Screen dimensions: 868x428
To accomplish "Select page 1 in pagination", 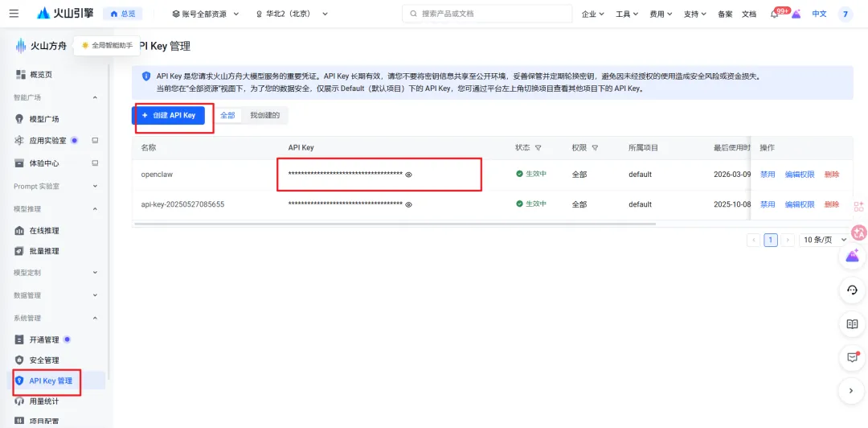I will 771,240.
